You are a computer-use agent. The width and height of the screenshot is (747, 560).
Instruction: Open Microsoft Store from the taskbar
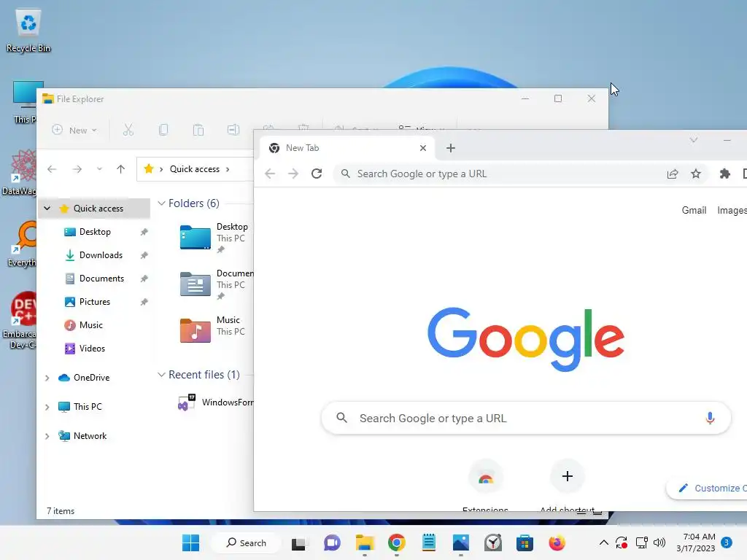click(x=525, y=542)
